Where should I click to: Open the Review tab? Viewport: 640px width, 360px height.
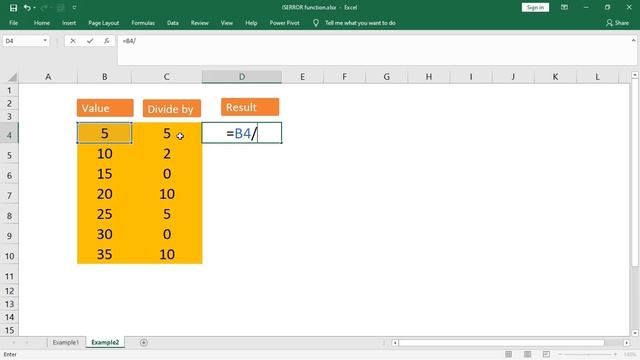click(200, 23)
